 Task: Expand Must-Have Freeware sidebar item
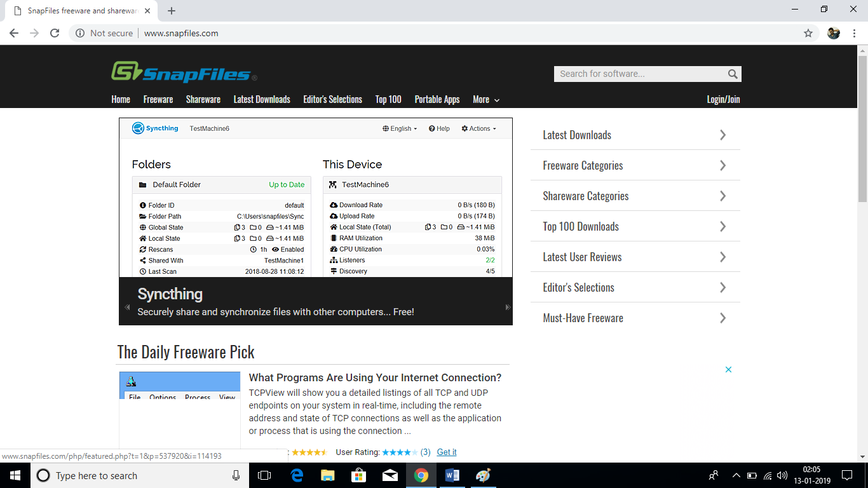[x=635, y=318]
